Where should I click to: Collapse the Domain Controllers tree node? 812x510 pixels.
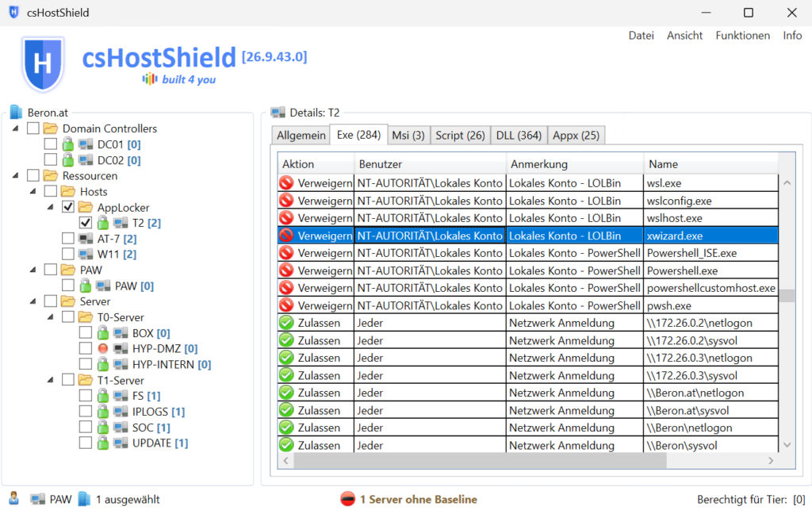click(x=16, y=128)
